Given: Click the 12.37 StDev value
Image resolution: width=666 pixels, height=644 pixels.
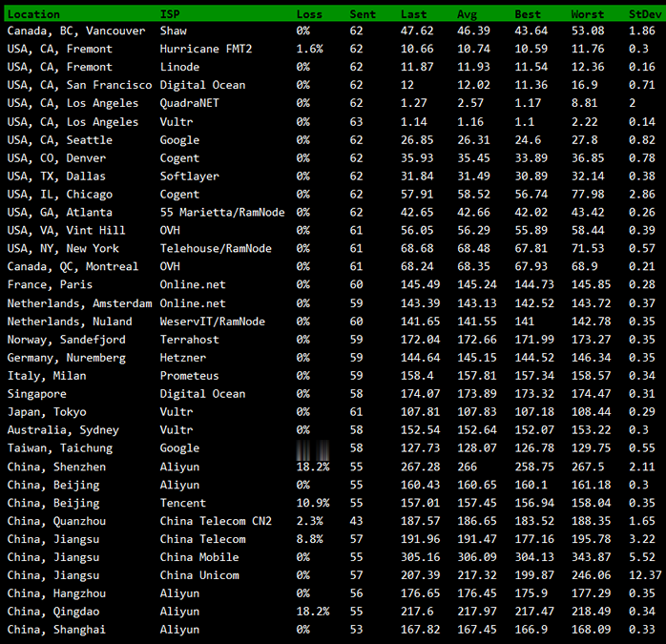Looking at the screenshot, I should click(645, 575).
